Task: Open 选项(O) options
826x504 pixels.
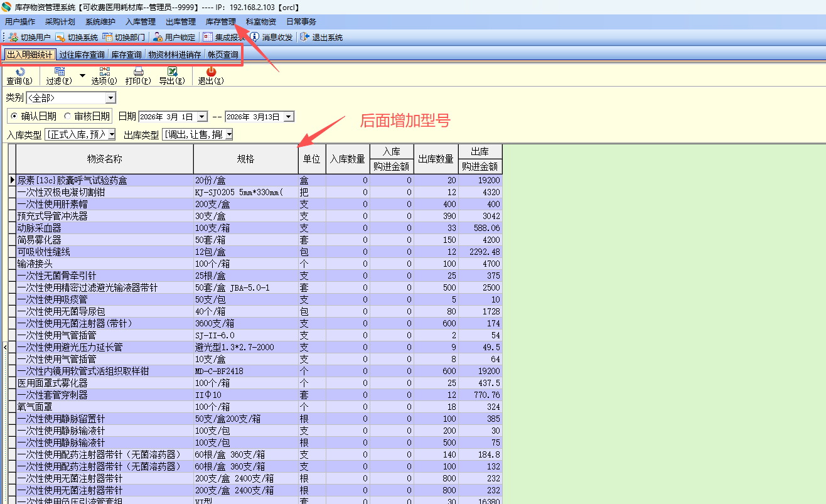Action: pyautogui.click(x=104, y=76)
